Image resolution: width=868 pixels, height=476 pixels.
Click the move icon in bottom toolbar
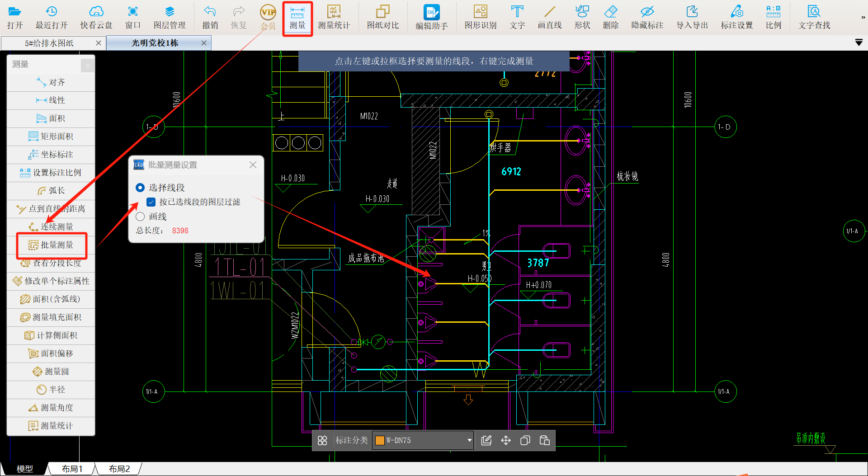506,440
